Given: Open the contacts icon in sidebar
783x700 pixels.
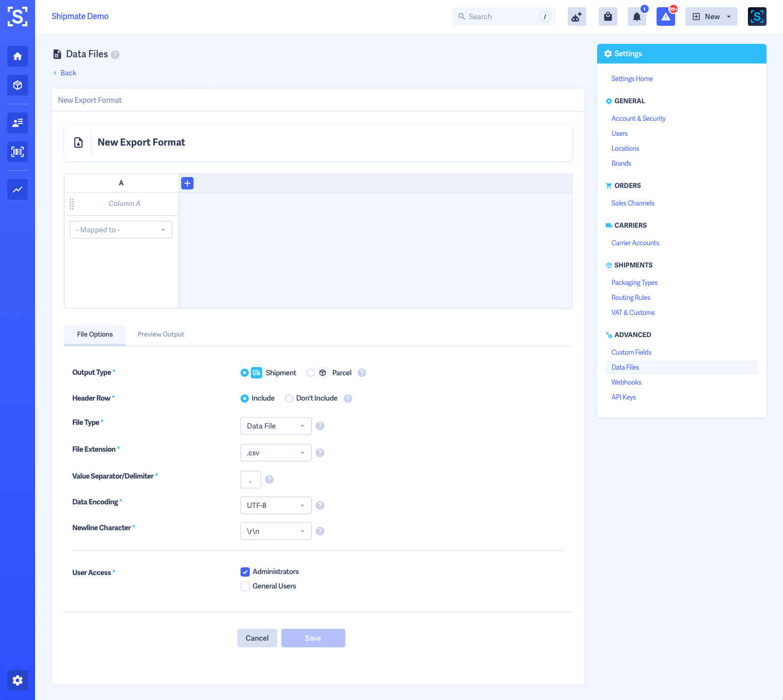Looking at the screenshot, I should pyautogui.click(x=18, y=123).
